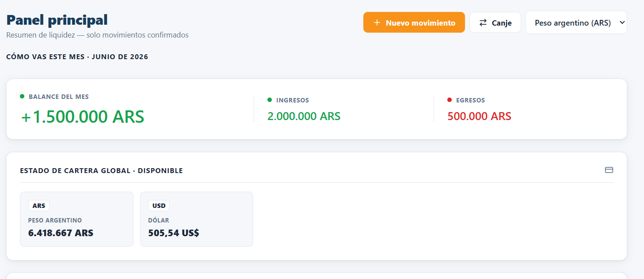Click the plus icon in Nuevo movimiento
644x279 pixels.
pos(377,23)
